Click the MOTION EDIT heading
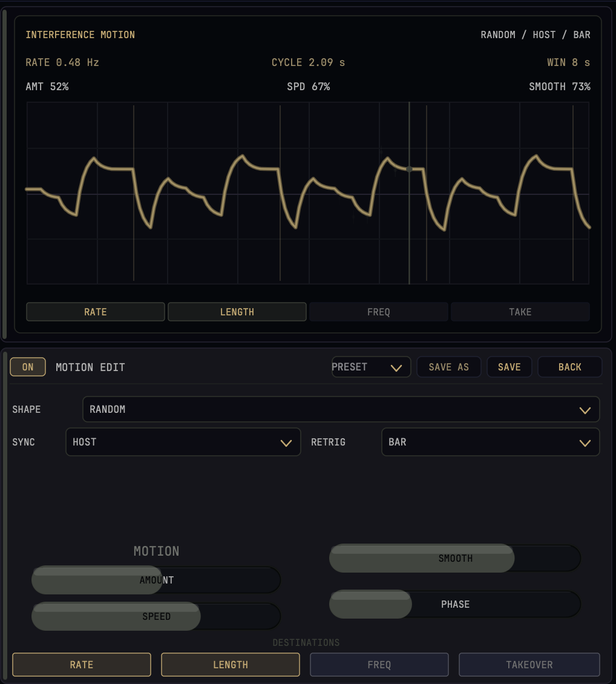Image resolution: width=616 pixels, height=684 pixels. pos(90,367)
